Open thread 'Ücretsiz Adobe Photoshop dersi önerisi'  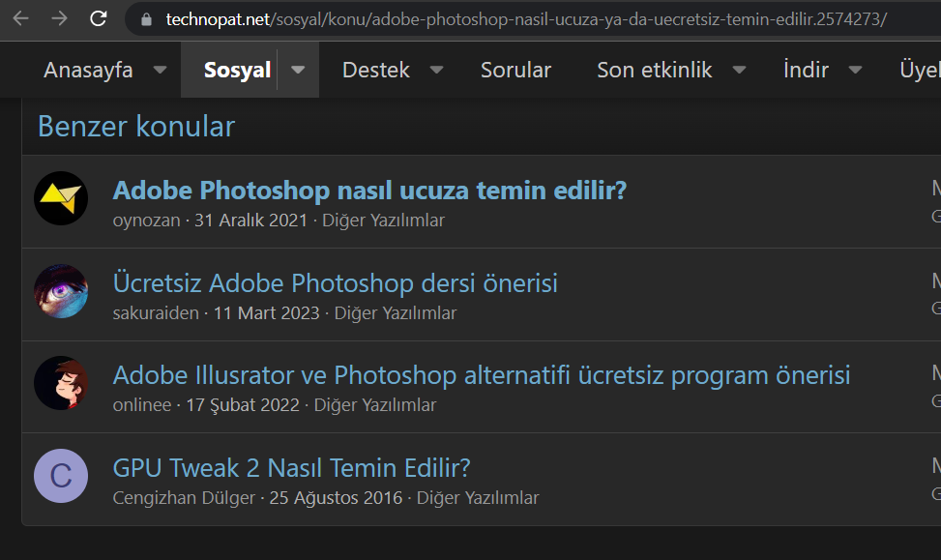click(335, 283)
